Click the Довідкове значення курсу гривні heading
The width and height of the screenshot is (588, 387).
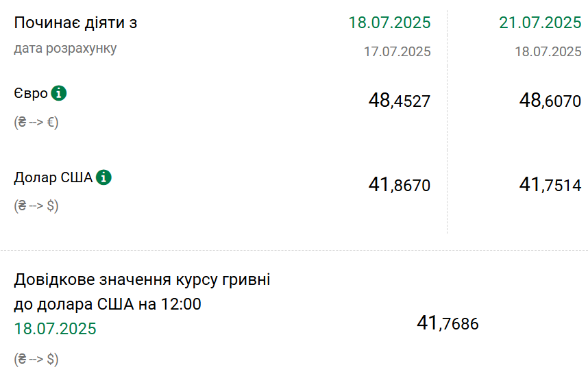[142, 279]
